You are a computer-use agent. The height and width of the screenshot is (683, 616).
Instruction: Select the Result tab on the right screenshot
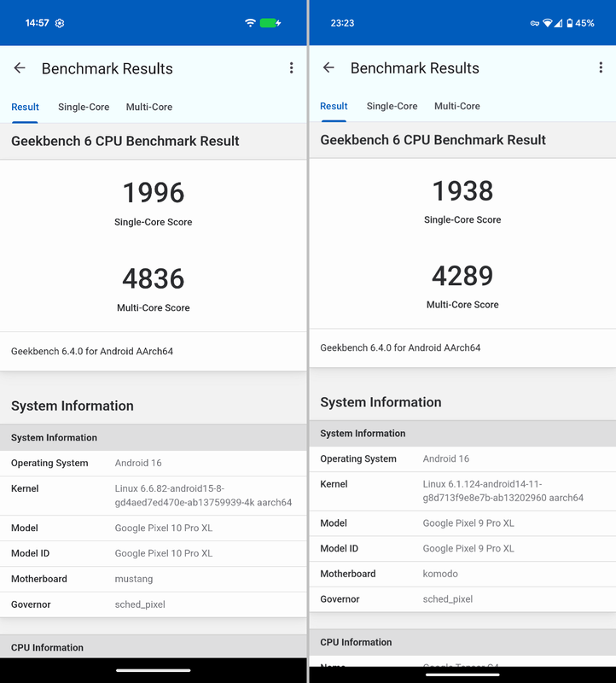click(x=334, y=106)
